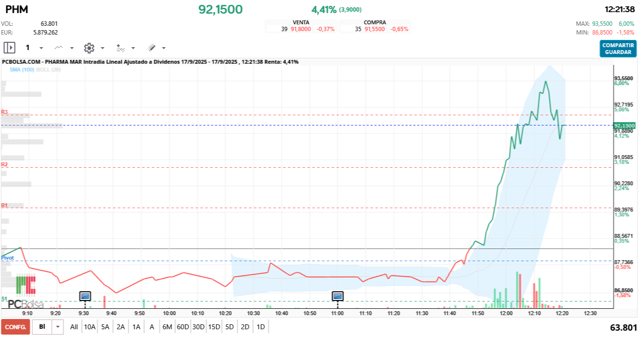Viewport: 644px width, 337px height.
Task: Click the VOL value 63.801
Action: 49,23
